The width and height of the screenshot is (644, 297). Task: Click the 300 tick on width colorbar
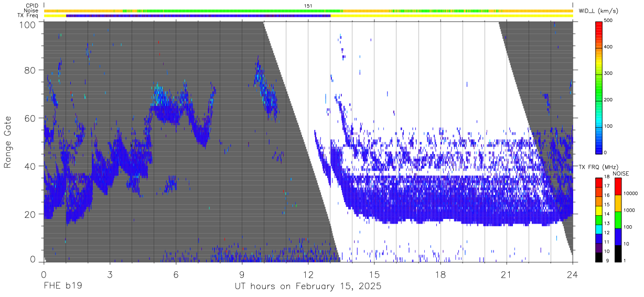tap(608, 73)
